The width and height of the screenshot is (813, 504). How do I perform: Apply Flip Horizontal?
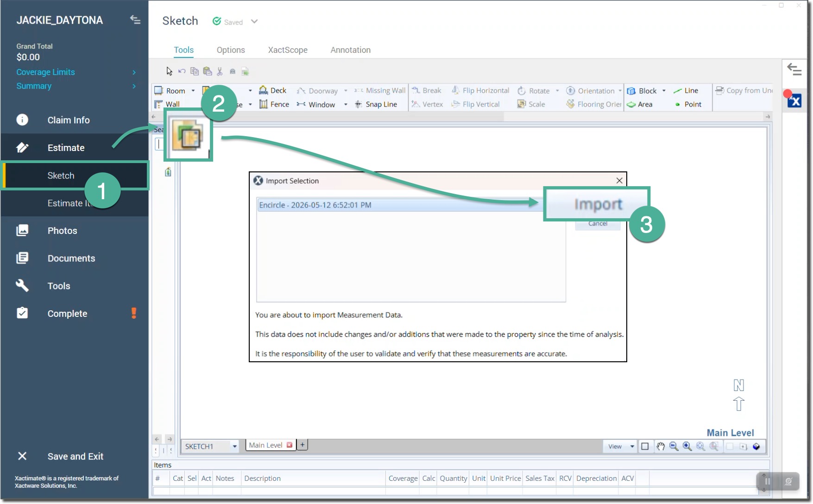pos(480,90)
